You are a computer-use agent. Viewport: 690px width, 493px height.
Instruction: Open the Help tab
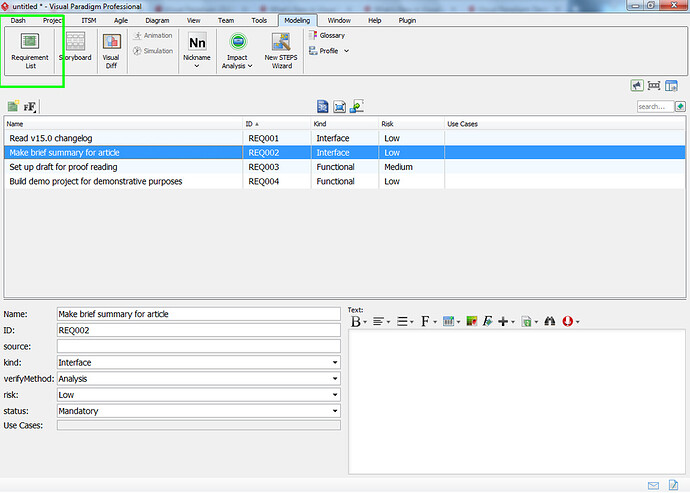pyautogui.click(x=374, y=20)
